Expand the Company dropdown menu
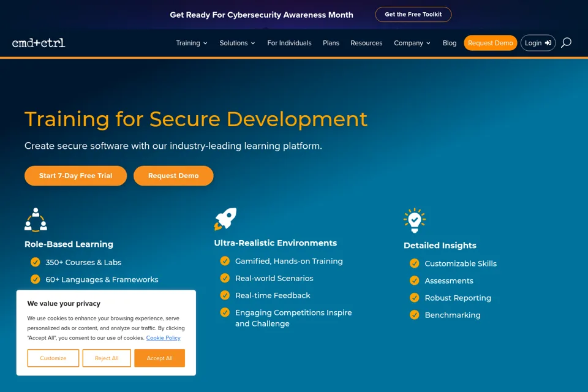 [x=412, y=43]
